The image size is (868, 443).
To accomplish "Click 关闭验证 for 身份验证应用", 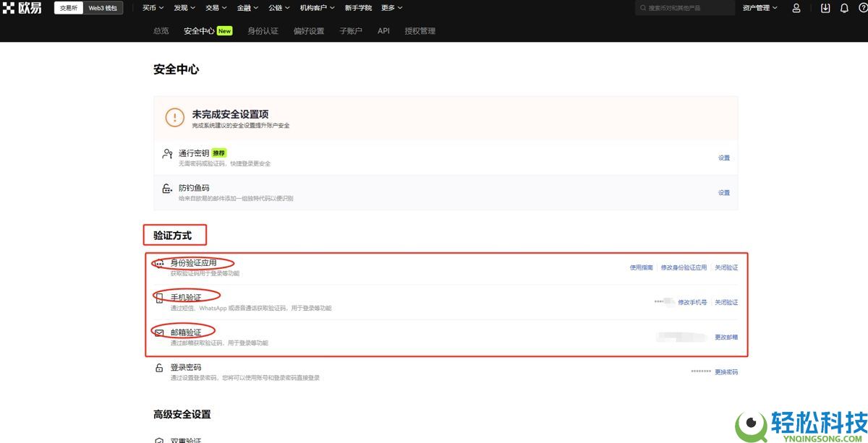I will (727, 267).
